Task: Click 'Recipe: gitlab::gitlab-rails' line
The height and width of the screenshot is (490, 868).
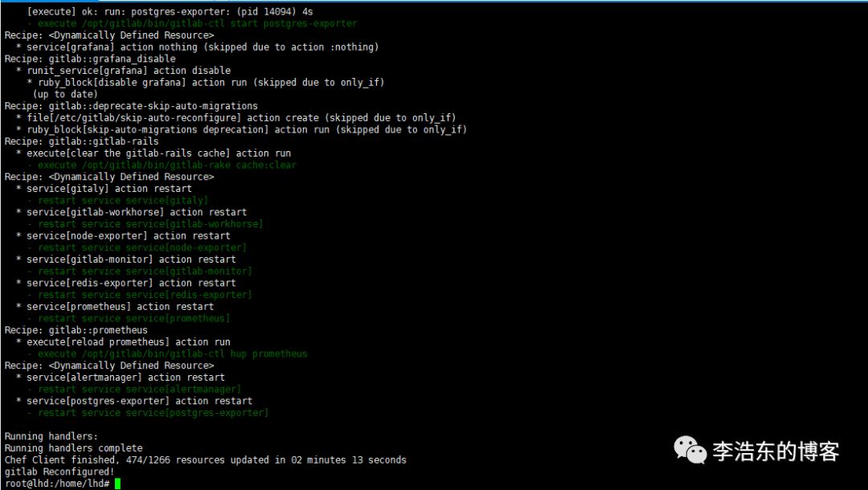Action: click(81, 141)
